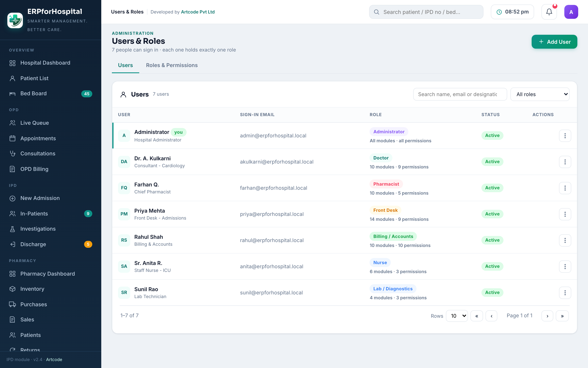The height and width of the screenshot is (368, 588).
Task: Go to first page of users
Action: [x=477, y=316]
